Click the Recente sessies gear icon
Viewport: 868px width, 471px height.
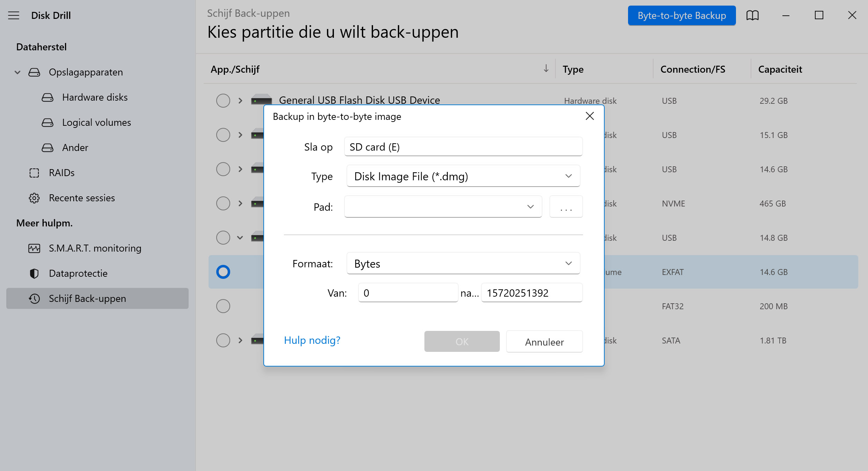[x=34, y=198]
